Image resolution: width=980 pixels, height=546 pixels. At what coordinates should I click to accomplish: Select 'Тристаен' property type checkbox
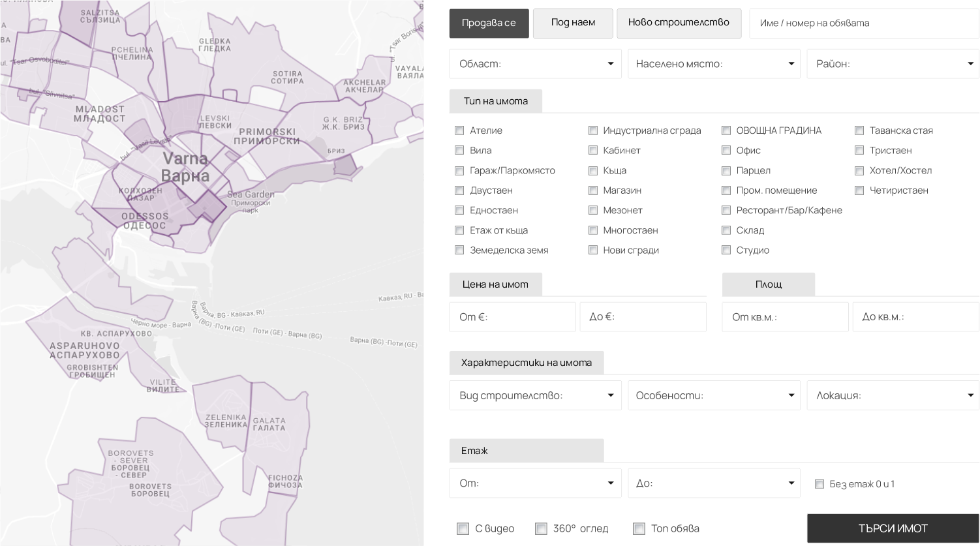click(859, 151)
